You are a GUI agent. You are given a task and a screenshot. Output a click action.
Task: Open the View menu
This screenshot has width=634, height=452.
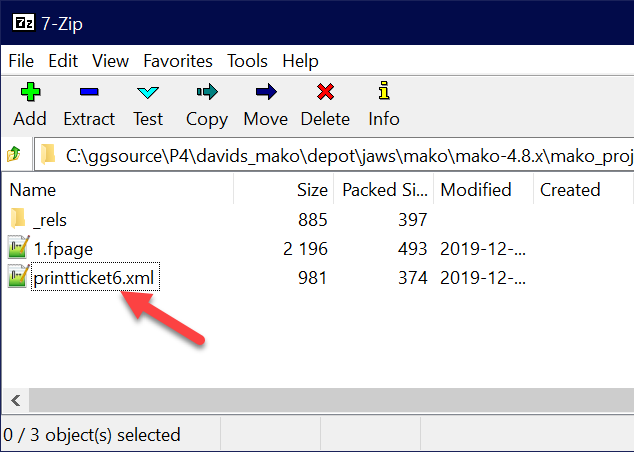coord(111,61)
